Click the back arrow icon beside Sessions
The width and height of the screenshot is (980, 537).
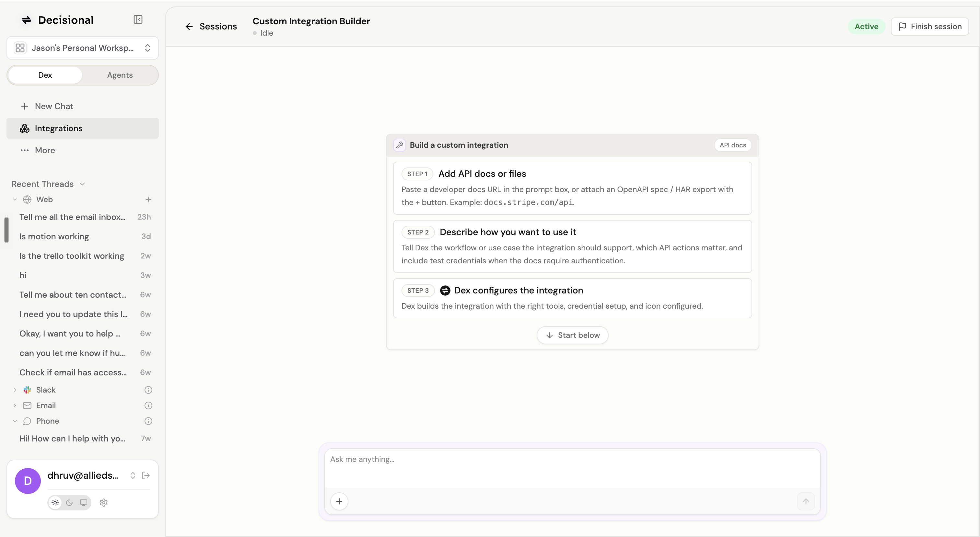(189, 26)
